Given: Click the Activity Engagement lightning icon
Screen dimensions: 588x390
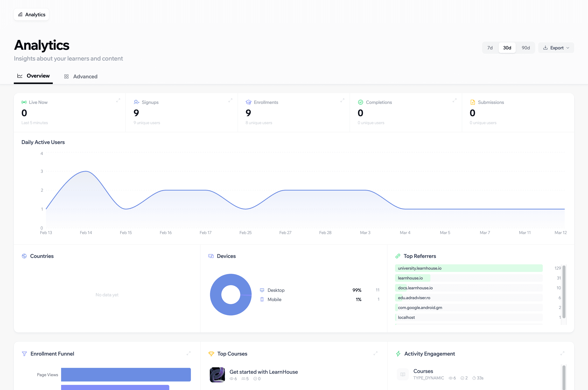Looking at the screenshot, I should [x=398, y=353].
